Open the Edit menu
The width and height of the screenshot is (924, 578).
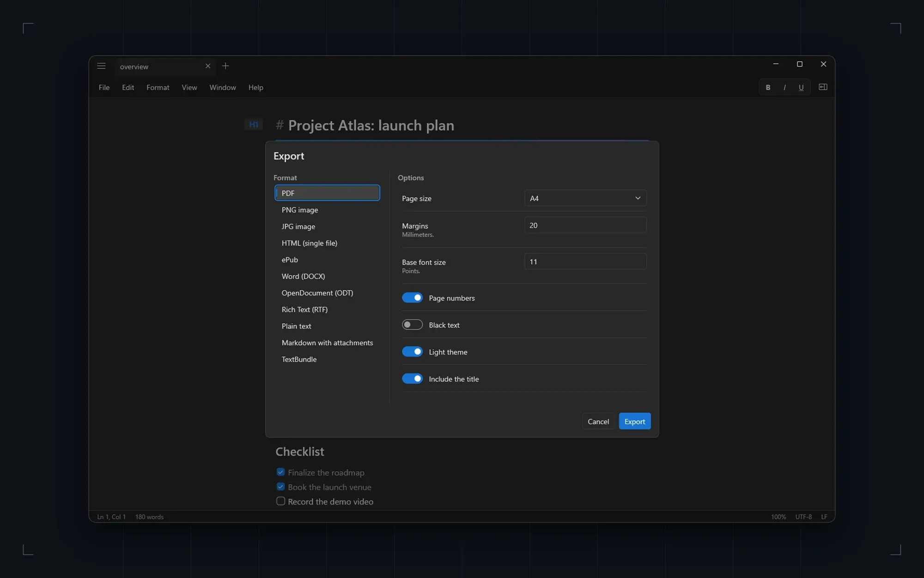tap(128, 87)
